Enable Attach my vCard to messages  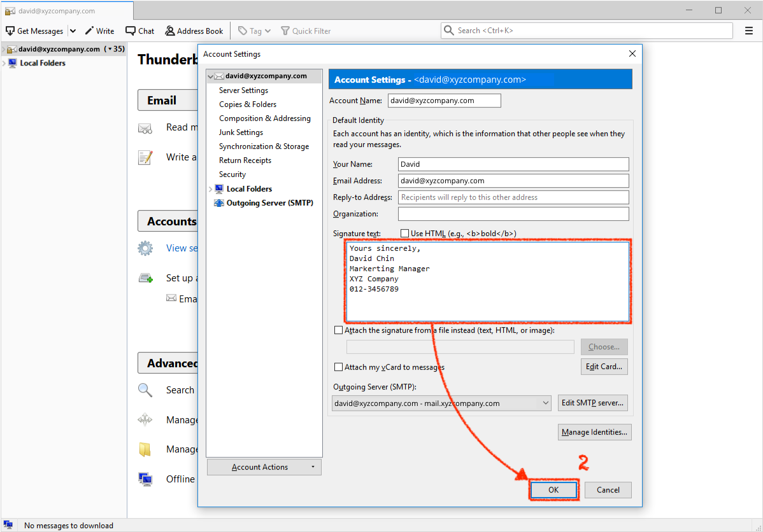click(x=338, y=367)
